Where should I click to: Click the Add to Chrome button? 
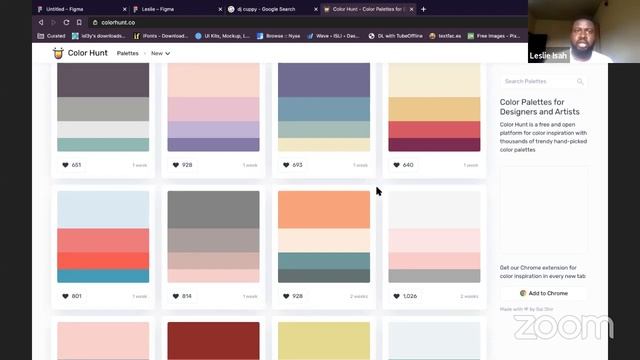544,293
